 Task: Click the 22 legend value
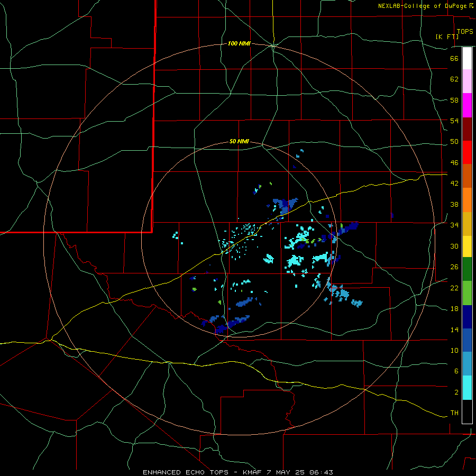[454, 288]
